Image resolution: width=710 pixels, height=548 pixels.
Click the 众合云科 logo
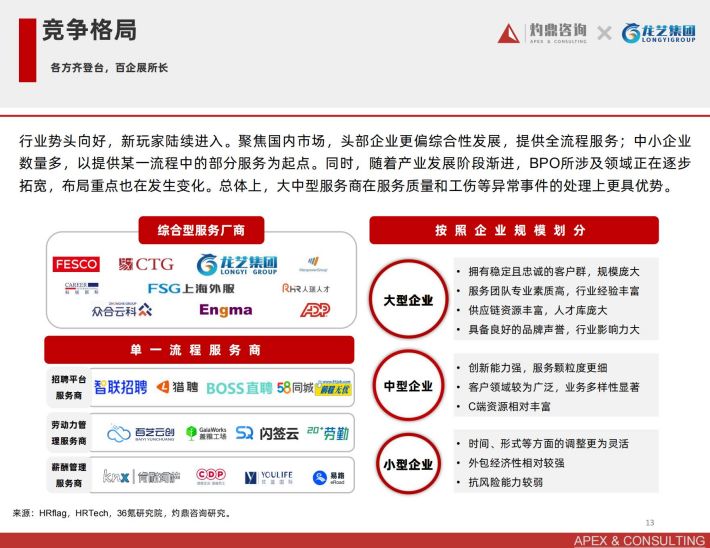pos(122,310)
